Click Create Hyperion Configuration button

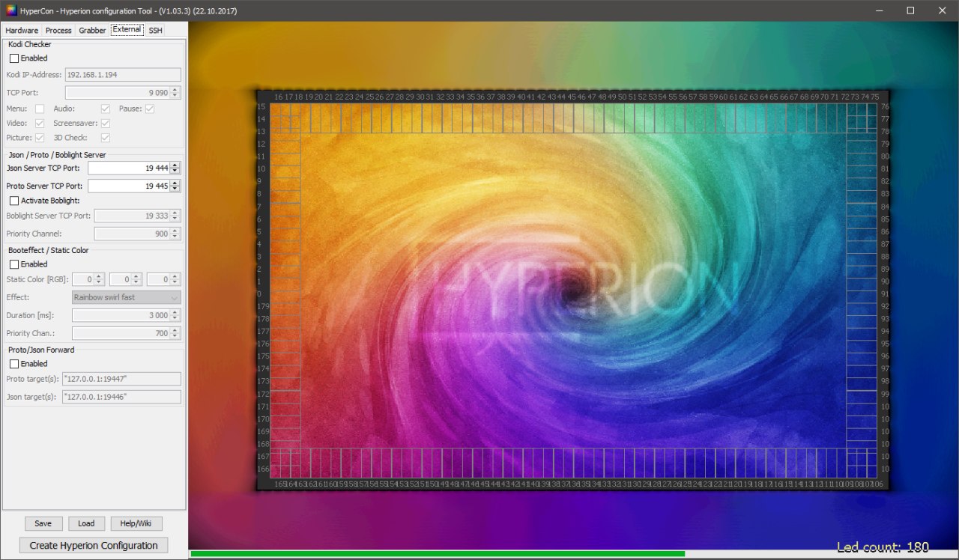click(94, 545)
